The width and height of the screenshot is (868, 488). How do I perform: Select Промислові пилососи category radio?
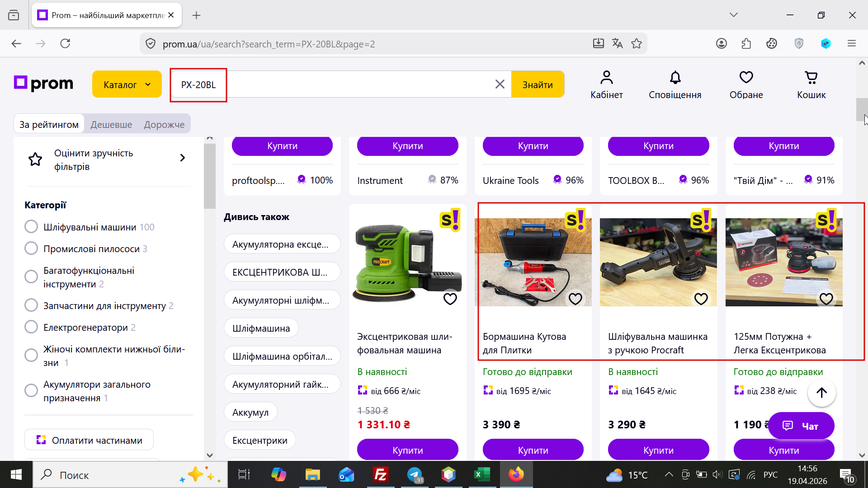tap(31, 249)
